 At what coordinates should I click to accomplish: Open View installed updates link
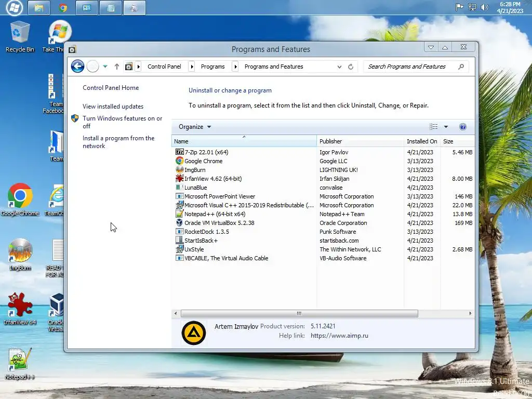tap(113, 106)
